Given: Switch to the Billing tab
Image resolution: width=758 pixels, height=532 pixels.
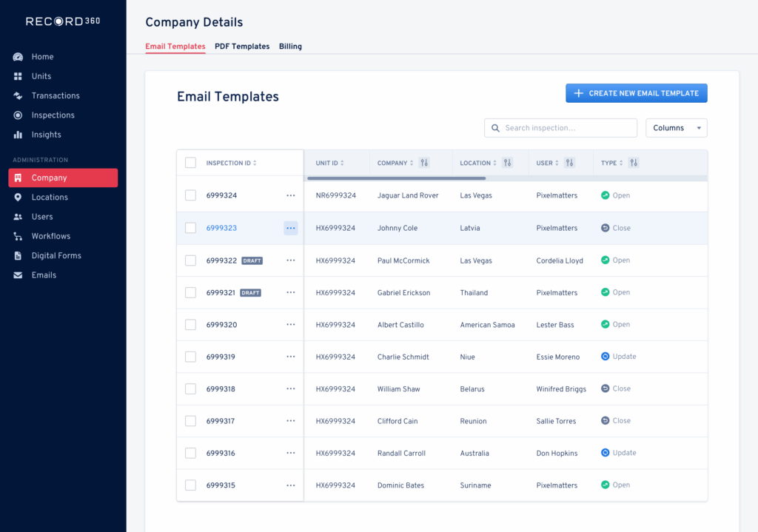Looking at the screenshot, I should point(290,47).
